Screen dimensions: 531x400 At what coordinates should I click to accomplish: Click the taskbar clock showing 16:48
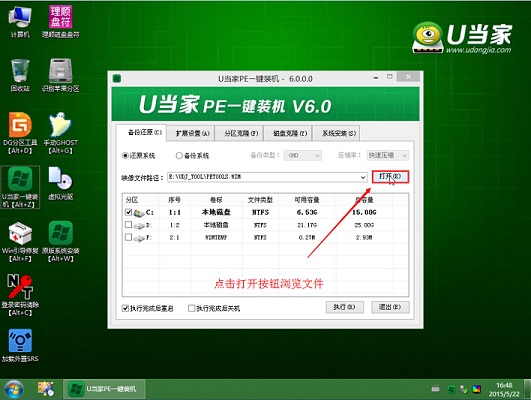[x=504, y=390]
